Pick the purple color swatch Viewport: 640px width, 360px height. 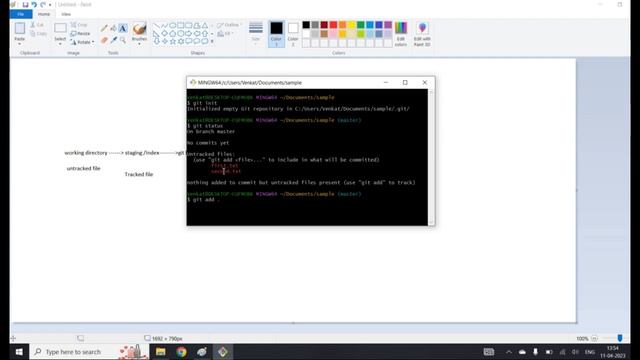tap(388, 25)
